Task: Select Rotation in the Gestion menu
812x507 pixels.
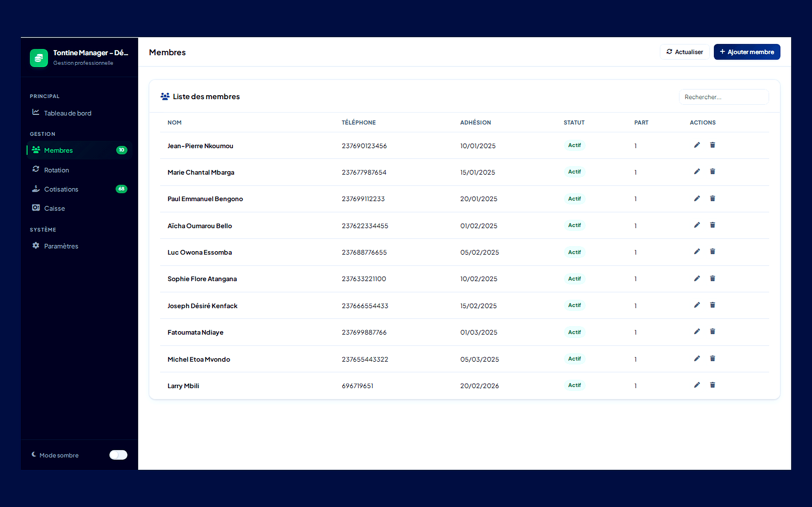Action: point(56,170)
